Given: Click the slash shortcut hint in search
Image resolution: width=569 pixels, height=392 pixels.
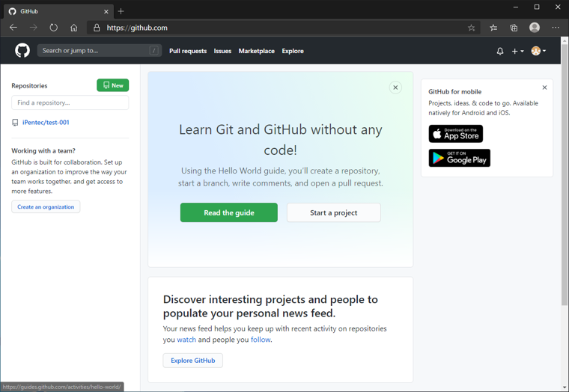Looking at the screenshot, I should tap(154, 51).
